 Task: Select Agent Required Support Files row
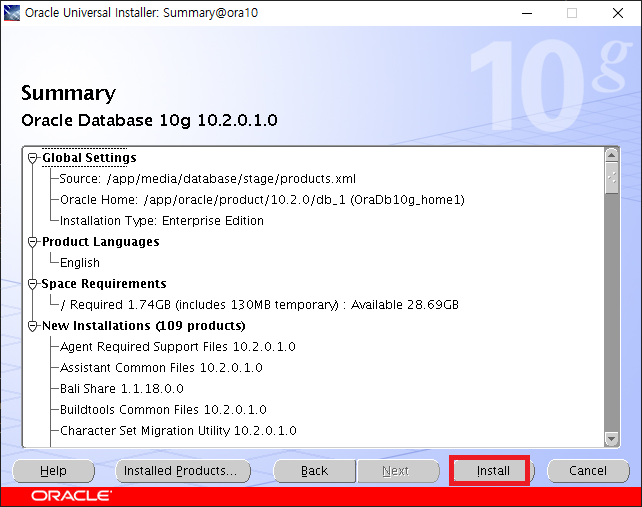point(178,347)
